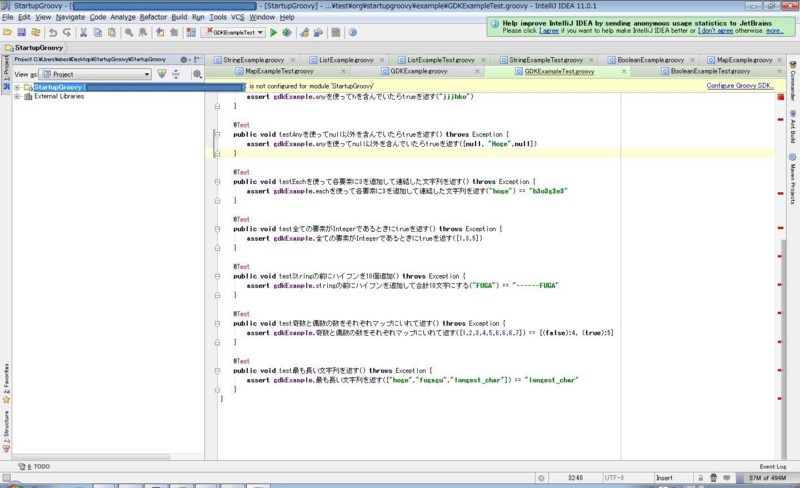Viewport: 800px width, 488px height.
Task: Collapse the testEach method fold marker
Action: [x=217, y=182]
